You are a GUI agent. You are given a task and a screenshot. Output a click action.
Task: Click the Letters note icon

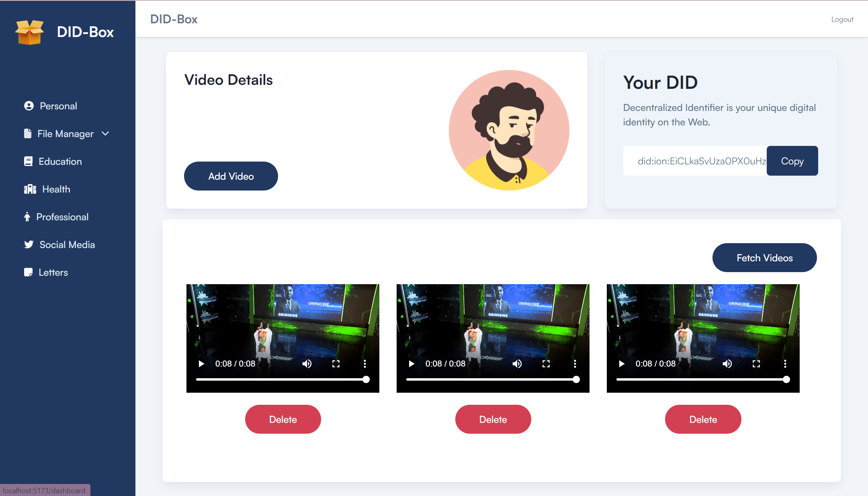(28, 273)
